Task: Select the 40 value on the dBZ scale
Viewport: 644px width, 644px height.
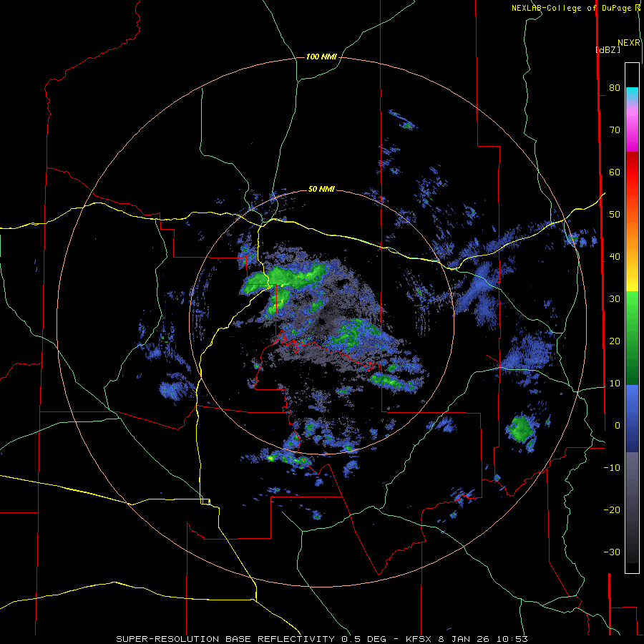Action: [x=615, y=257]
